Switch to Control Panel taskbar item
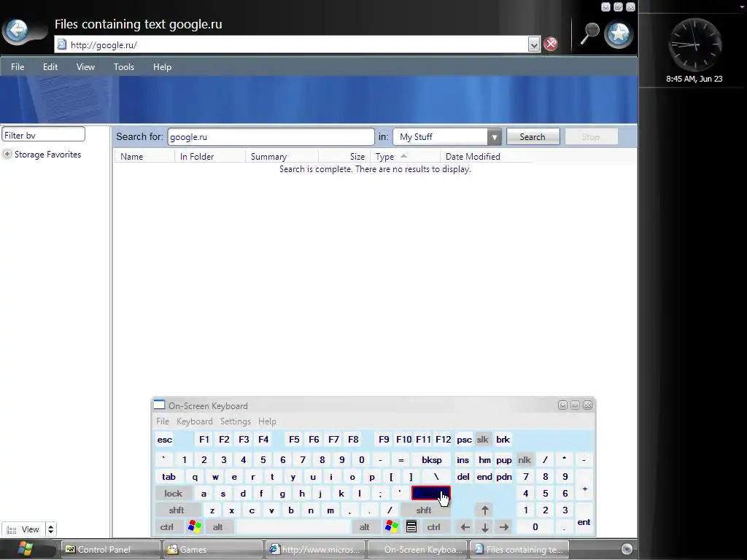Image resolution: width=747 pixels, height=560 pixels. click(x=110, y=550)
